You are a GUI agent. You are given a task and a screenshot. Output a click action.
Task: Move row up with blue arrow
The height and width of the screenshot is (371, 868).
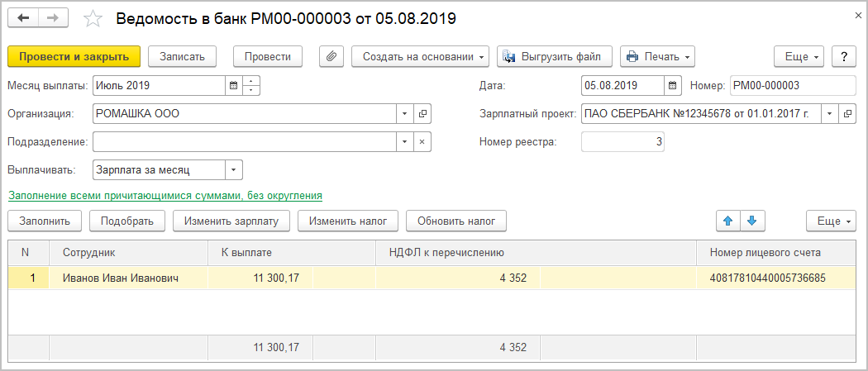[x=728, y=221]
